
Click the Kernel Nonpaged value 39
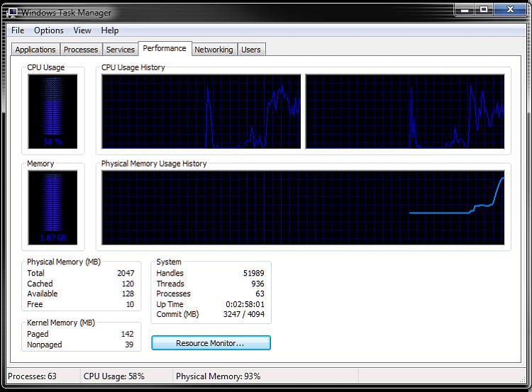(129, 345)
